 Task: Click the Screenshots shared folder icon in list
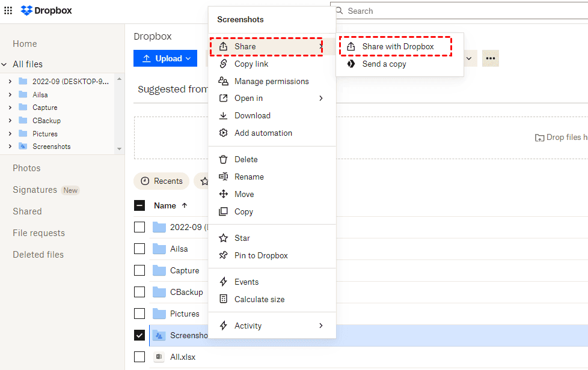click(159, 335)
